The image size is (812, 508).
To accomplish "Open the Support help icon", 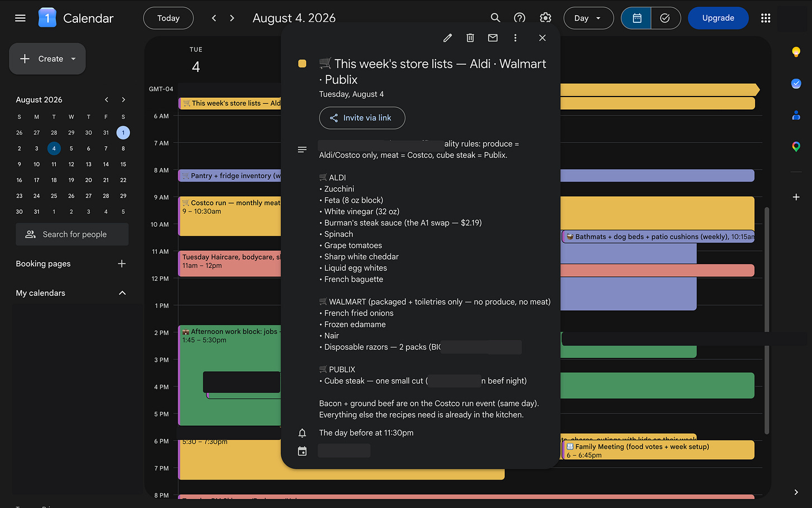I will (x=520, y=18).
